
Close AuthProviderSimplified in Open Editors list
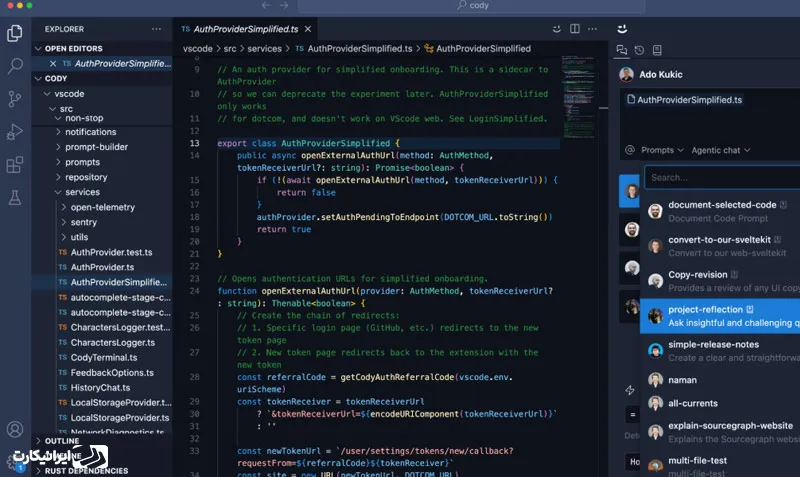point(53,64)
